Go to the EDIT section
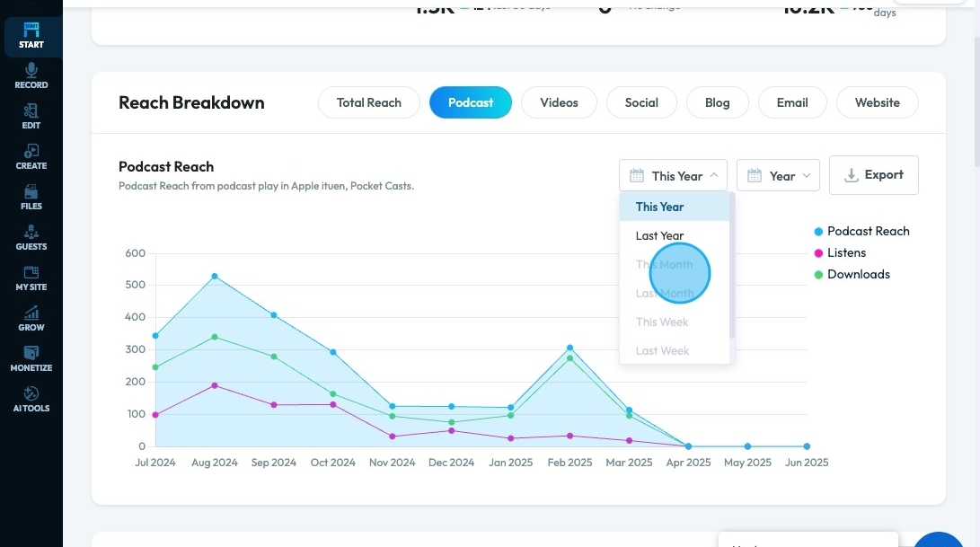Viewport: 980px width, 547px height. [31, 117]
